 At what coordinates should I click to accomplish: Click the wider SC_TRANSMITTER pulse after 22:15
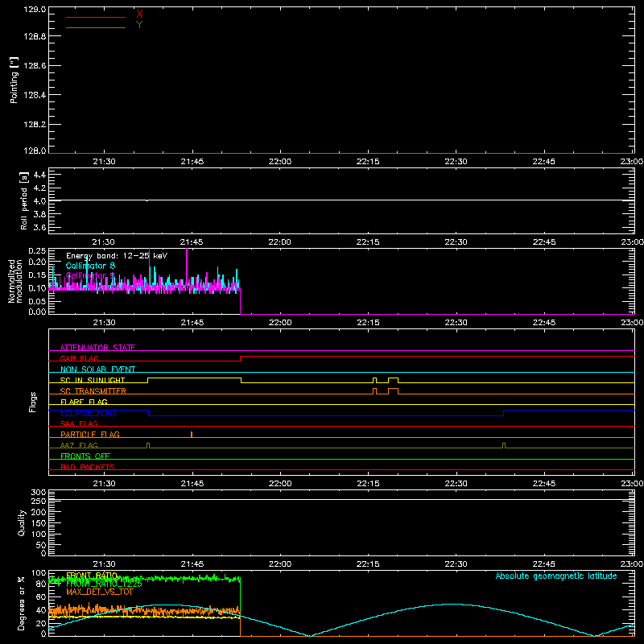[393, 391]
